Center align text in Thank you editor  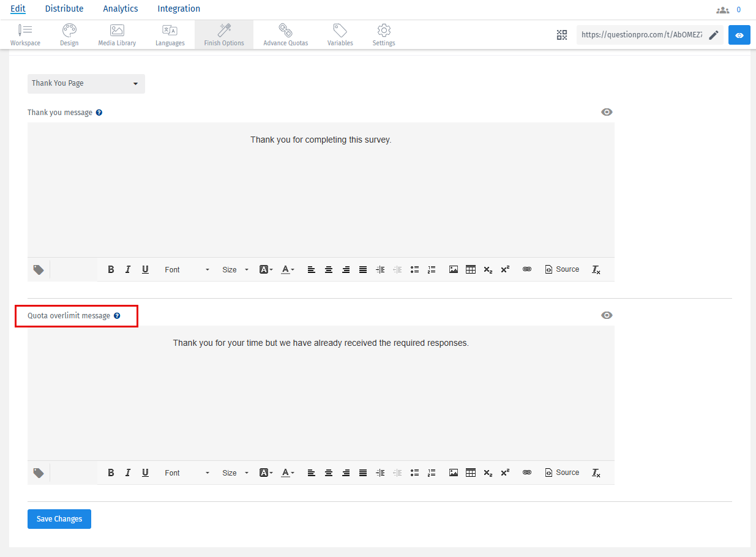click(329, 269)
